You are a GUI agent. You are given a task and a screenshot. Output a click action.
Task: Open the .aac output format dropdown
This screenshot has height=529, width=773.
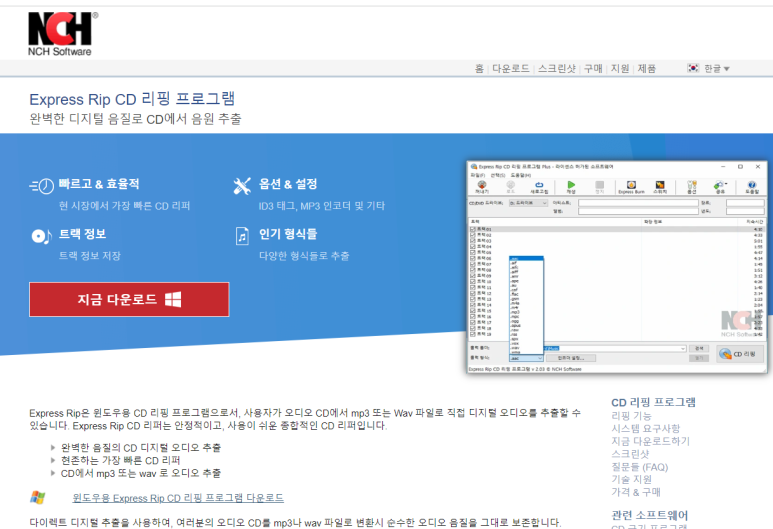click(x=527, y=358)
